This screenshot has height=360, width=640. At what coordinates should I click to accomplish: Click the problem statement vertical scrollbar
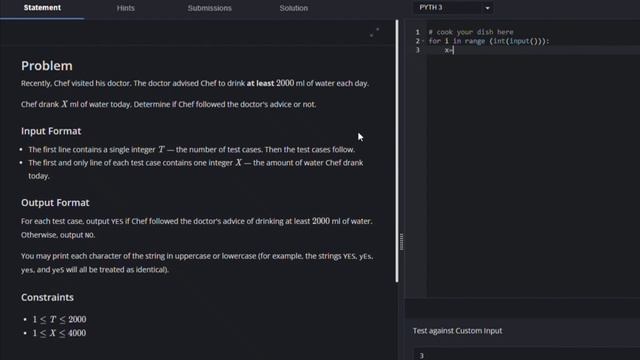tap(397, 151)
